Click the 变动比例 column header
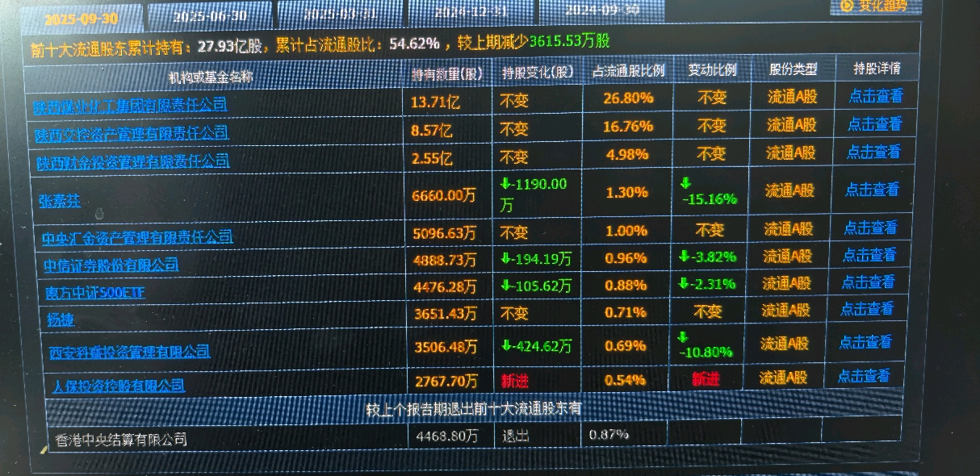The width and height of the screenshot is (980, 476). coord(712,70)
